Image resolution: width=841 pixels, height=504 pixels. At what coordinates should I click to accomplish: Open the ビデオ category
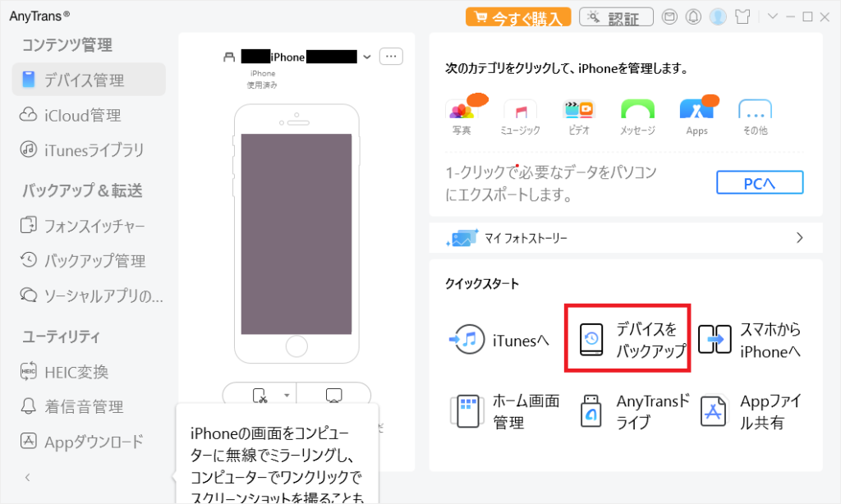coord(579,117)
